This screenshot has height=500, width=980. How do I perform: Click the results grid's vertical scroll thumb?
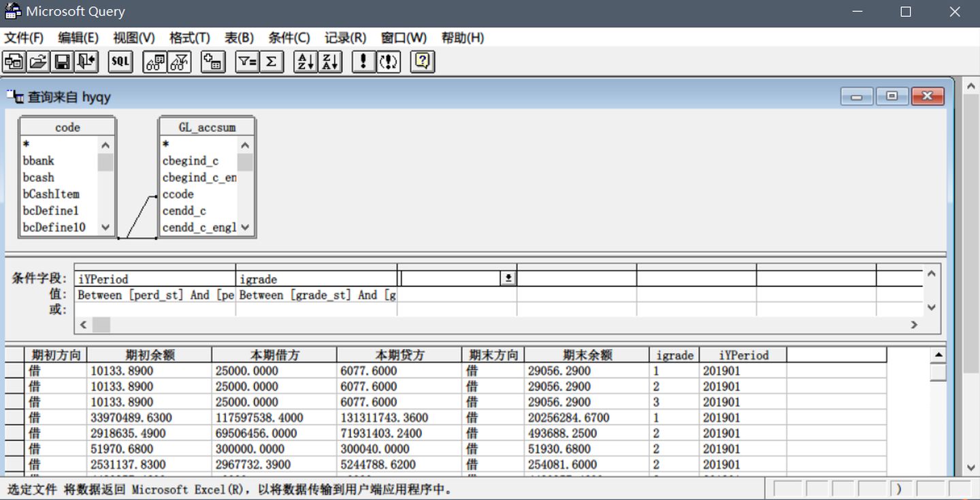click(938, 372)
